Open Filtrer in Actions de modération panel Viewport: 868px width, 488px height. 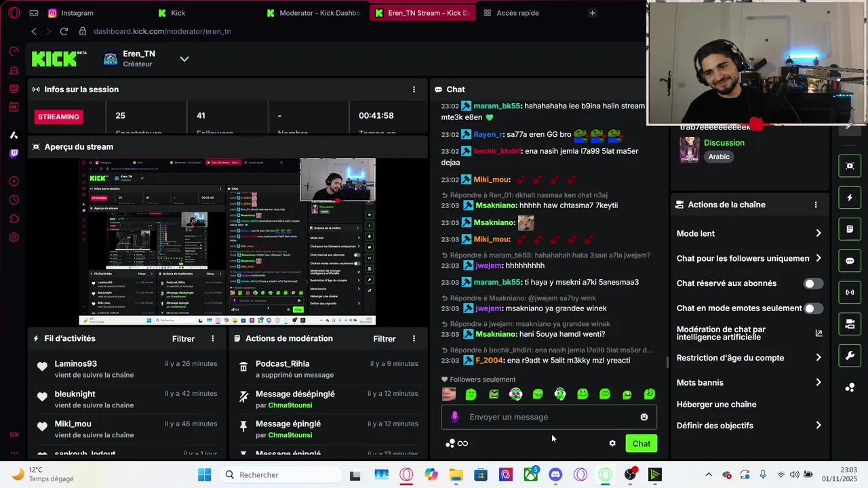384,339
